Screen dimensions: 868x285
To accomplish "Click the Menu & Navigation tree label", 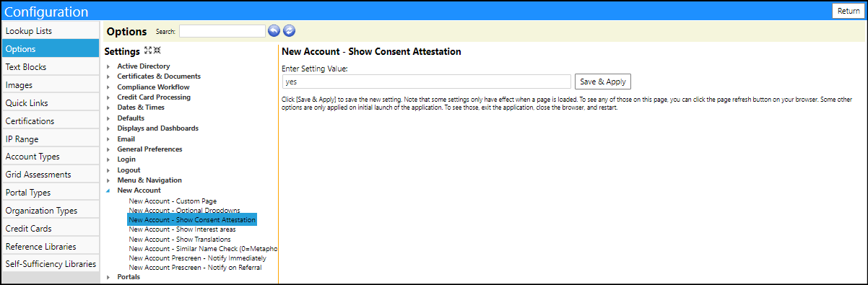I will click(149, 180).
